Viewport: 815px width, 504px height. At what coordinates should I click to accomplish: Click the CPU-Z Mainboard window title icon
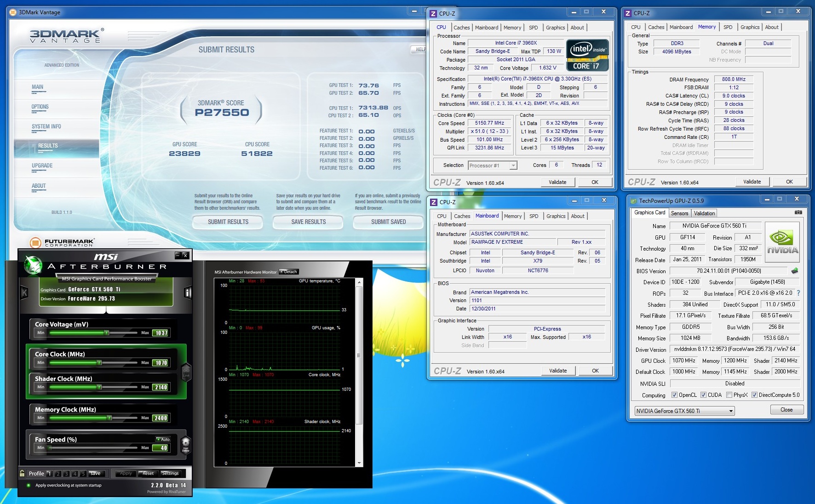pos(433,202)
